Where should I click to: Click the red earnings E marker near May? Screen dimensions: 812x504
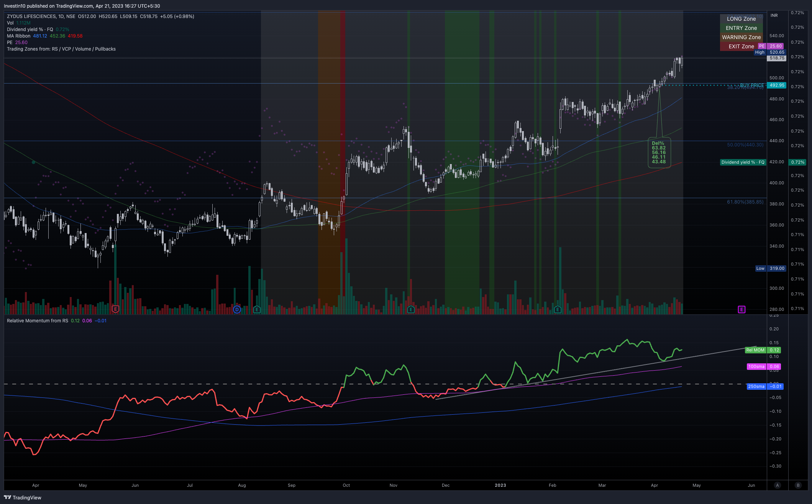(115, 309)
